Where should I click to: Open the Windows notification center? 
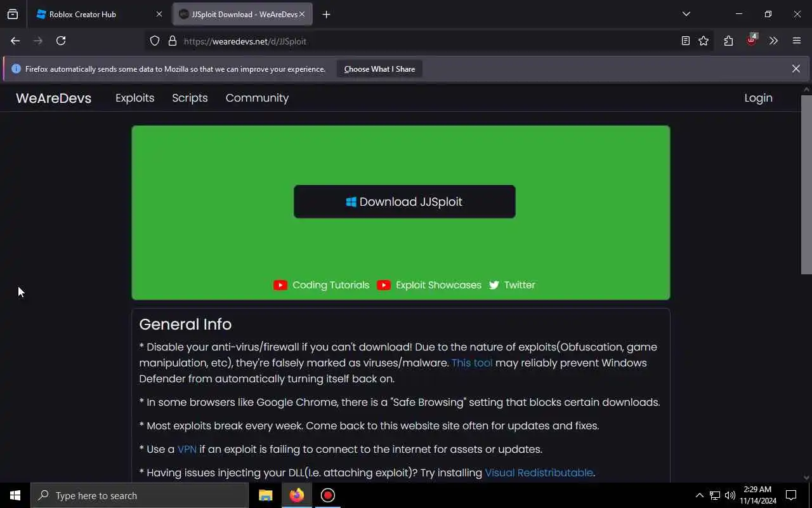(791, 495)
